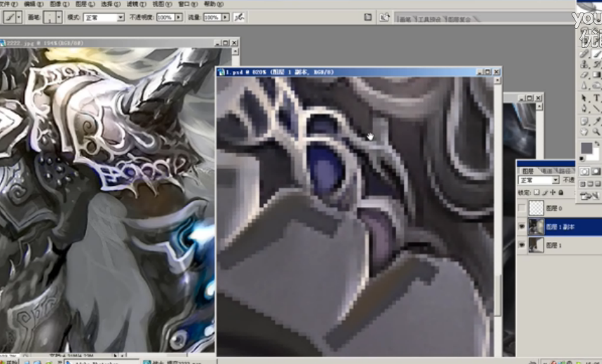Select the Eraser tool
The image size is (602, 364).
pos(584,75)
